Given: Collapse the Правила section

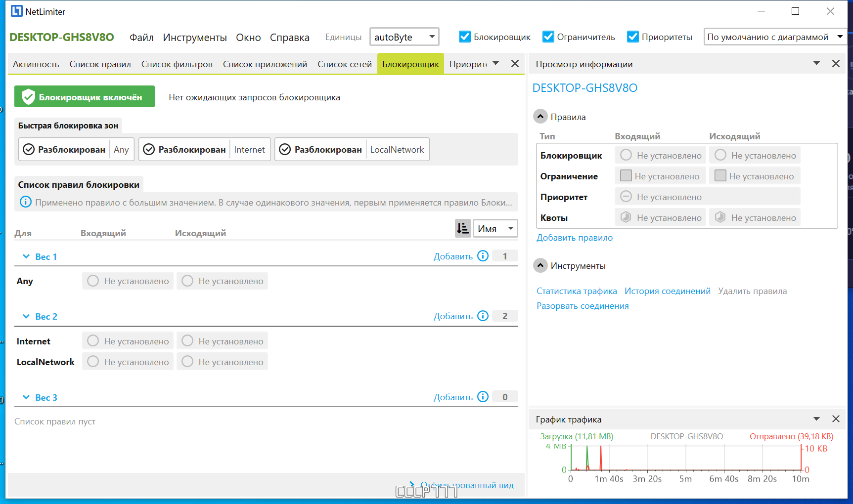Looking at the screenshot, I should tap(540, 117).
